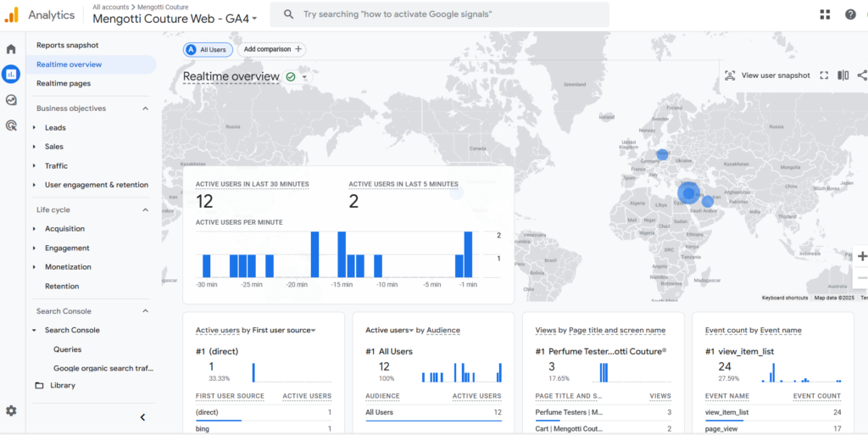The width and height of the screenshot is (868, 435).
Task: Open the Reports chart icon
Action: [x=11, y=74]
